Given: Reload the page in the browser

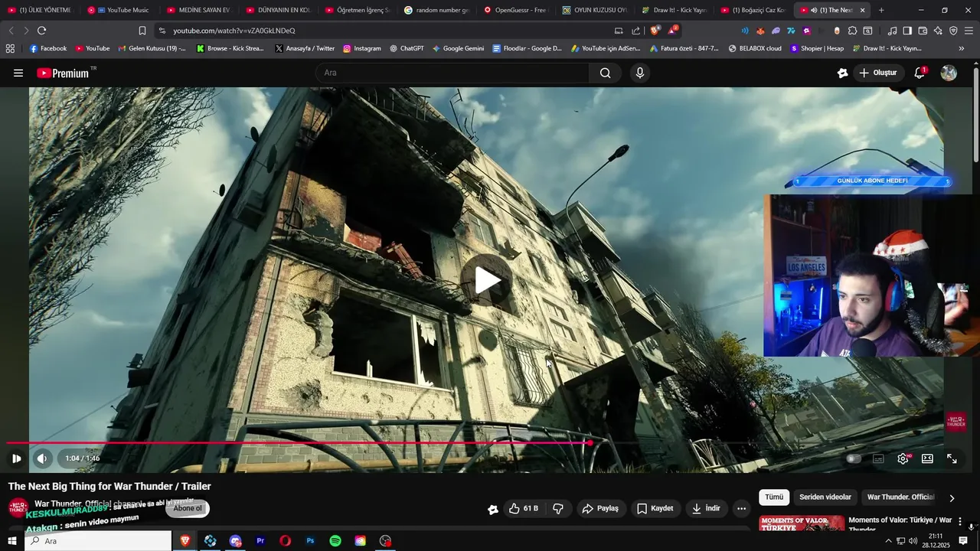Looking at the screenshot, I should pyautogui.click(x=41, y=31).
